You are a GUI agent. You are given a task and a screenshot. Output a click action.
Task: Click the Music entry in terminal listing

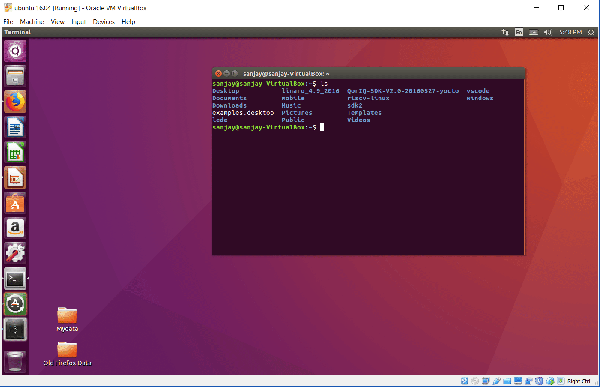[291, 105]
